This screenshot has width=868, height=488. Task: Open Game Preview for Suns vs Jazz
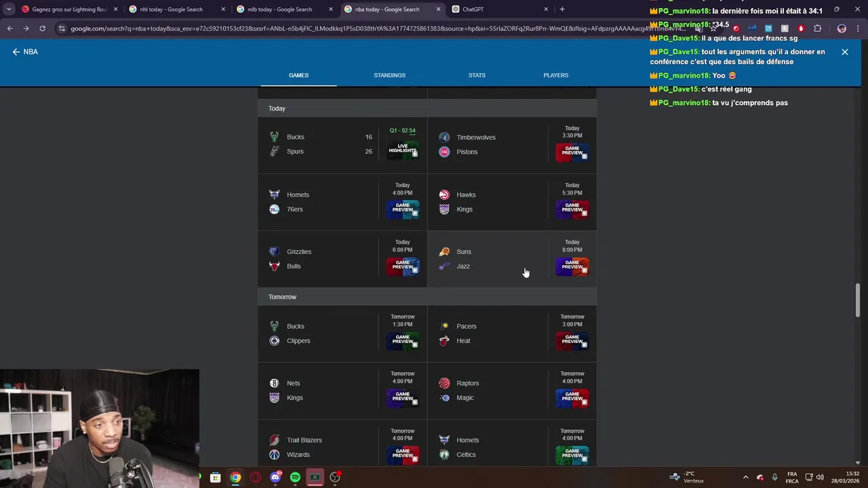(572, 266)
